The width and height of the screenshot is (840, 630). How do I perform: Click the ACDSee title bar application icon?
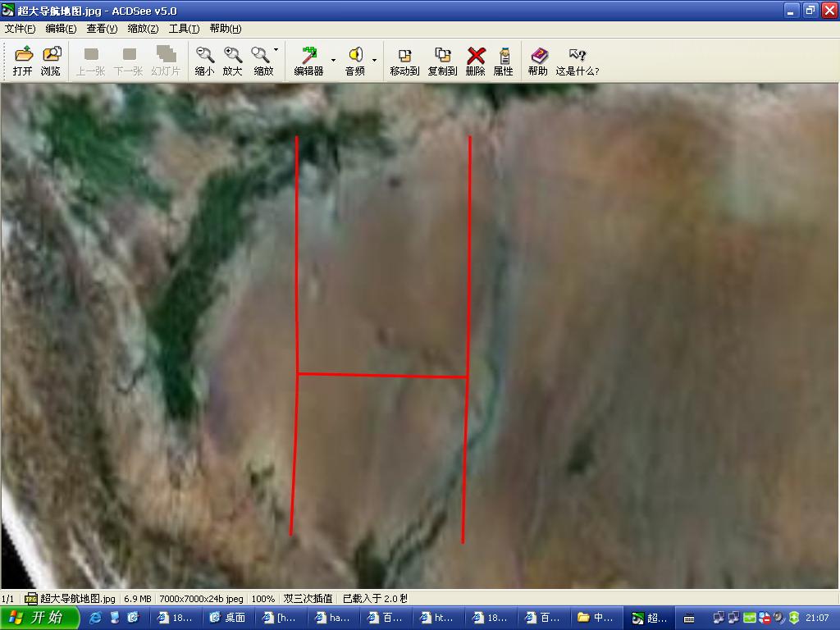click(8, 10)
